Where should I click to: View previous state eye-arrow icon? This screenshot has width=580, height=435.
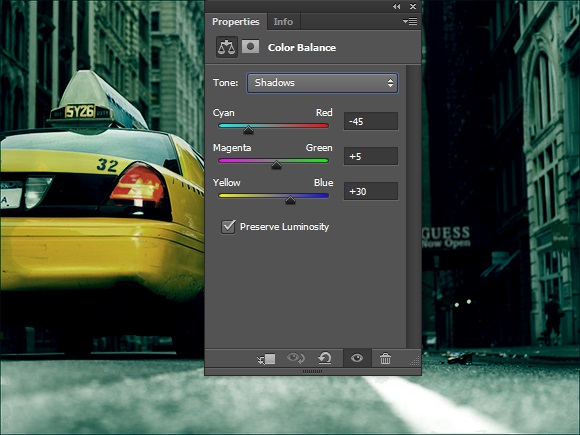tap(296, 358)
